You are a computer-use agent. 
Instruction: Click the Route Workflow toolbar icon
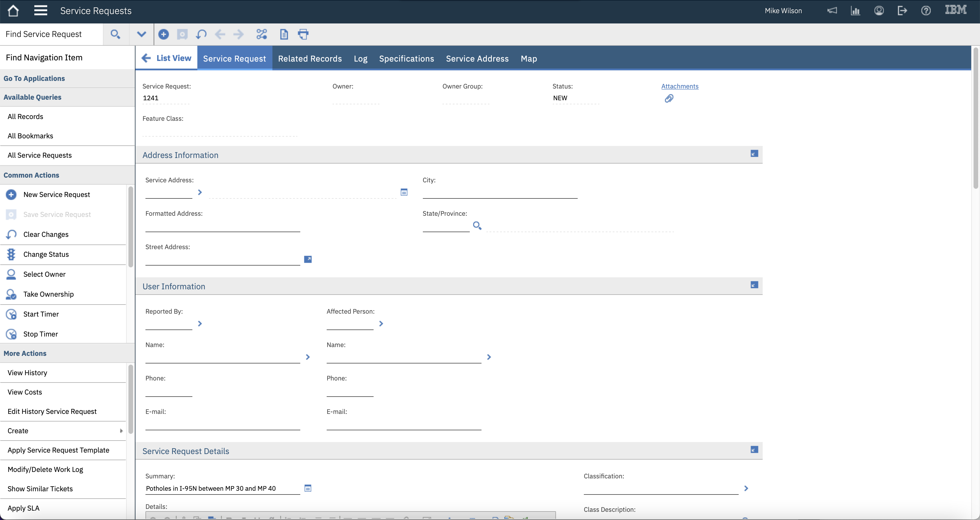(262, 34)
